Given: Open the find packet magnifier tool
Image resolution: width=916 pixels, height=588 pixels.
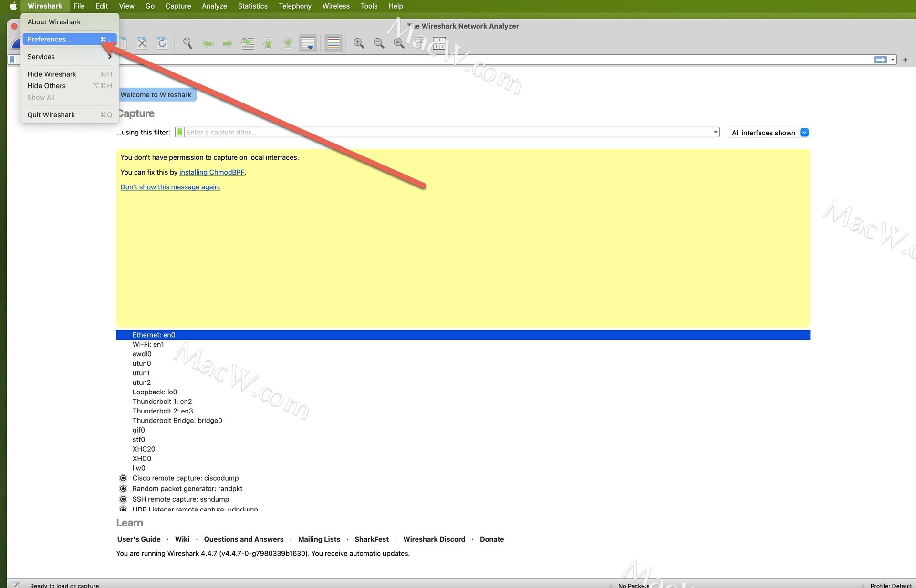Looking at the screenshot, I should pyautogui.click(x=187, y=43).
